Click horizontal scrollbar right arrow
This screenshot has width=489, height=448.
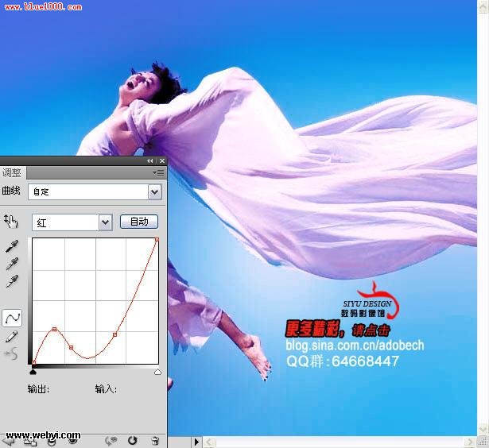(469, 442)
